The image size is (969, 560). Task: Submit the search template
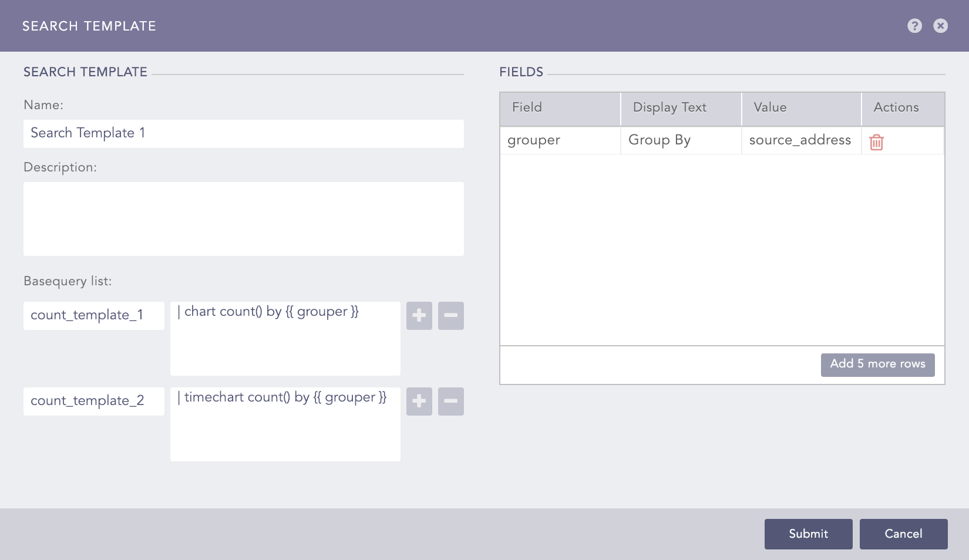[x=808, y=534]
